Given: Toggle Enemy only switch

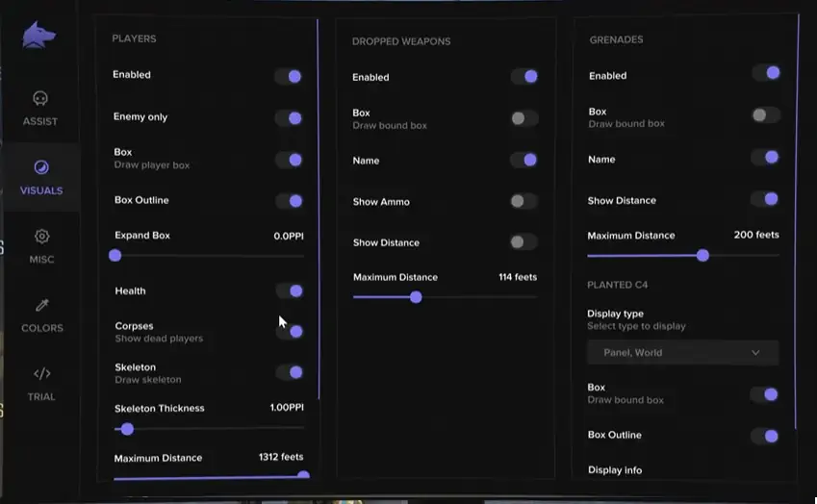Looking at the screenshot, I should [x=290, y=118].
